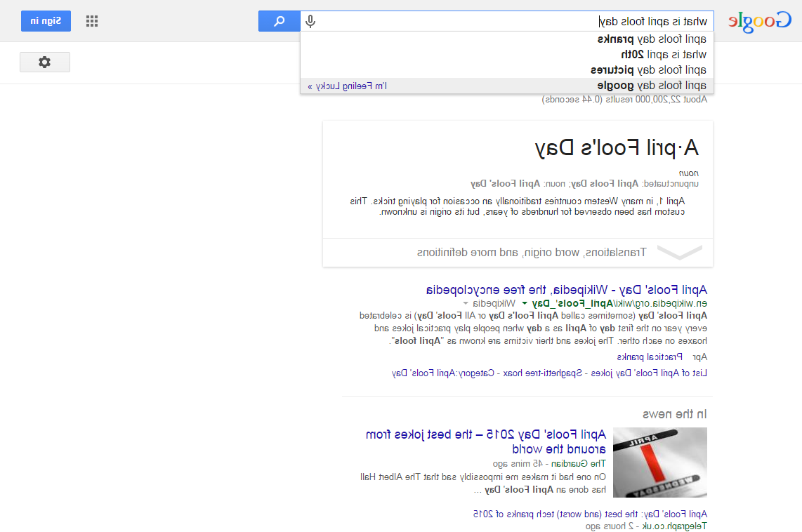Open Guardian April Fools' Day 2015 article
802x532 pixels.
[486, 441]
